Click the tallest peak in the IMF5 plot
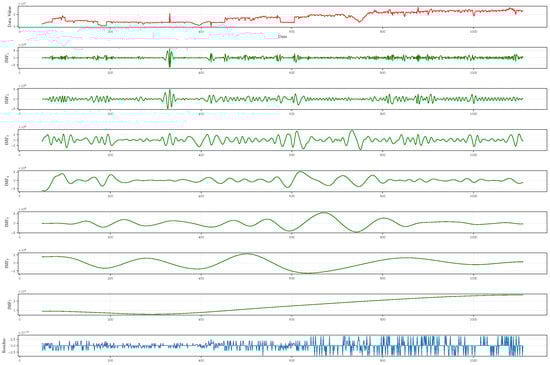The width and height of the screenshot is (550, 365). (324, 213)
